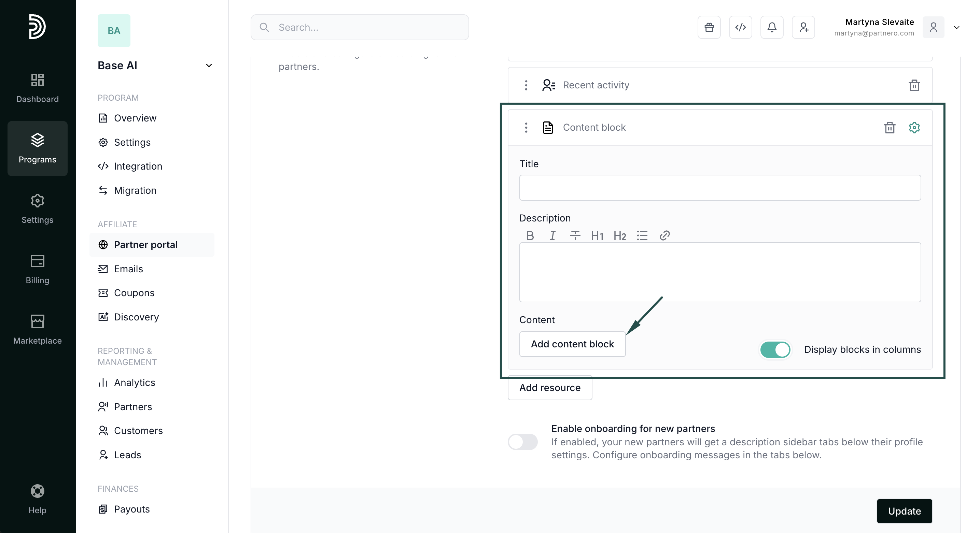
Task: Open the code integration icon in header
Action: (740, 27)
